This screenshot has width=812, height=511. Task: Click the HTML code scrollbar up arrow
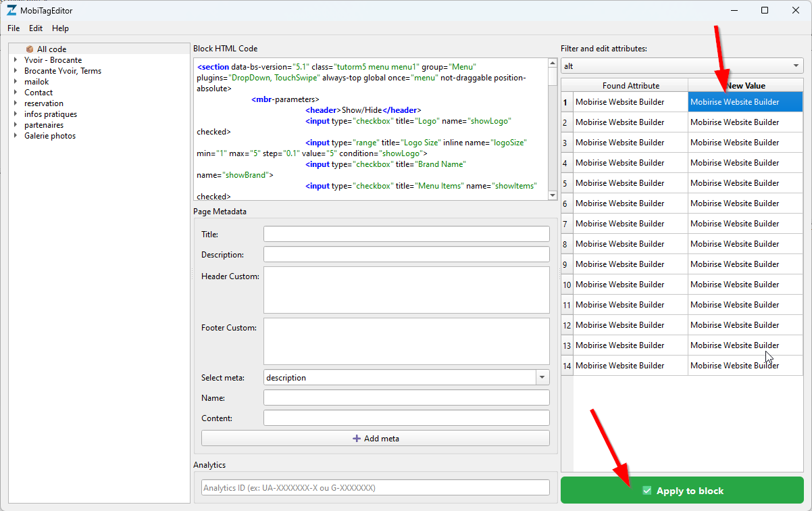(552, 64)
